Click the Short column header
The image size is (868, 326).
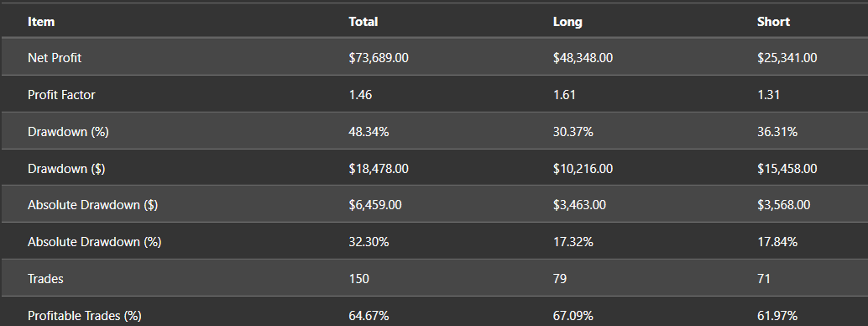click(x=773, y=22)
